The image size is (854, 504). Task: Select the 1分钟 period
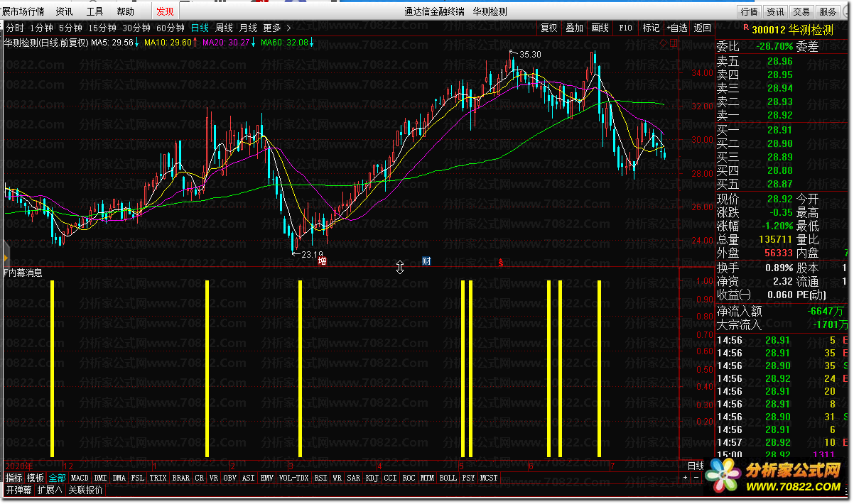pyautogui.click(x=41, y=28)
